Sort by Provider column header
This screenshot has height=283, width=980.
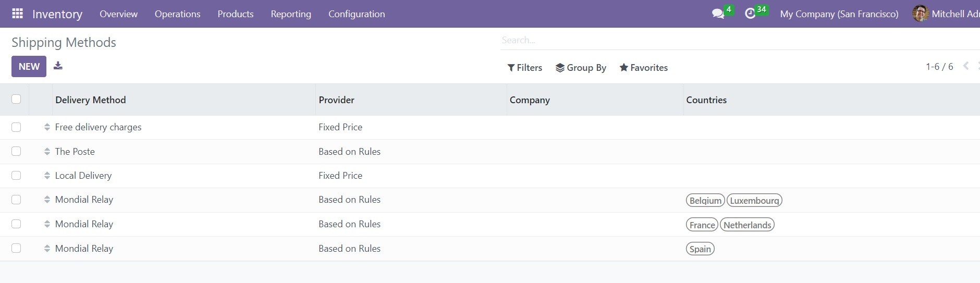[x=337, y=100]
